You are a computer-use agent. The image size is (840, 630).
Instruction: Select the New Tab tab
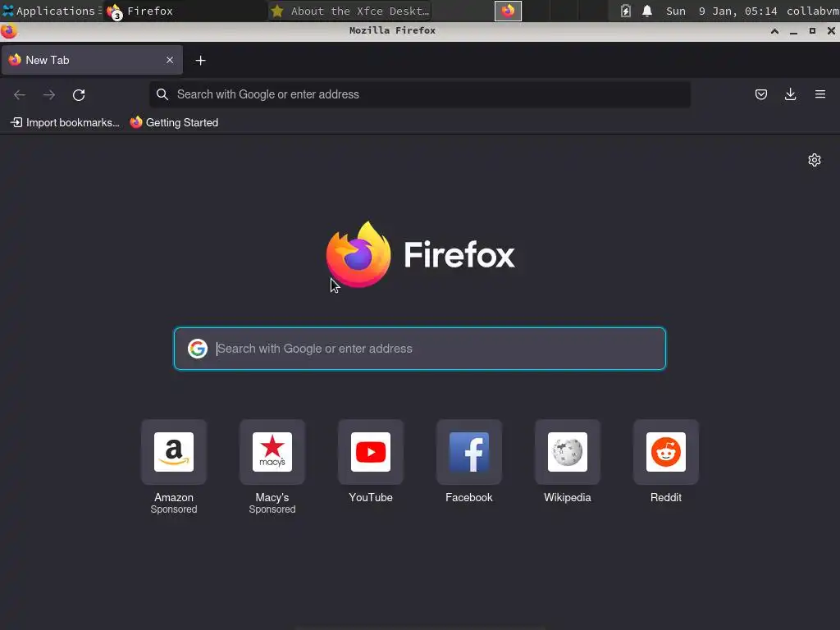[92, 60]
